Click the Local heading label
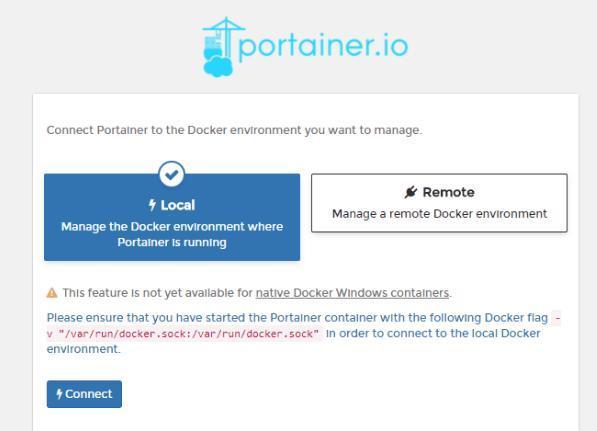 (178, 205)
